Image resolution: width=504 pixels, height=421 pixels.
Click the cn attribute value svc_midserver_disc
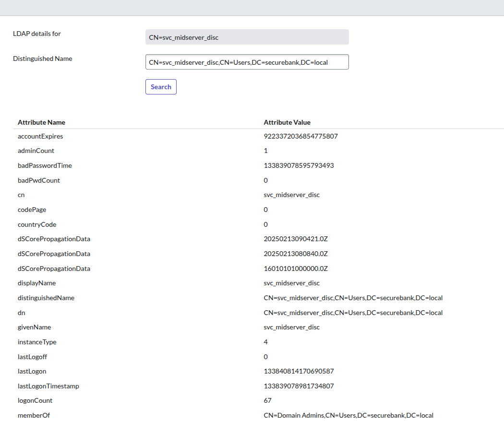[291, 195]
